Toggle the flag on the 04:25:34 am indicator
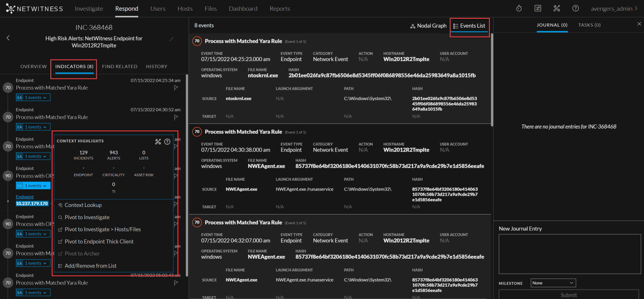This screenshot has width=644, height=299. 176,88
